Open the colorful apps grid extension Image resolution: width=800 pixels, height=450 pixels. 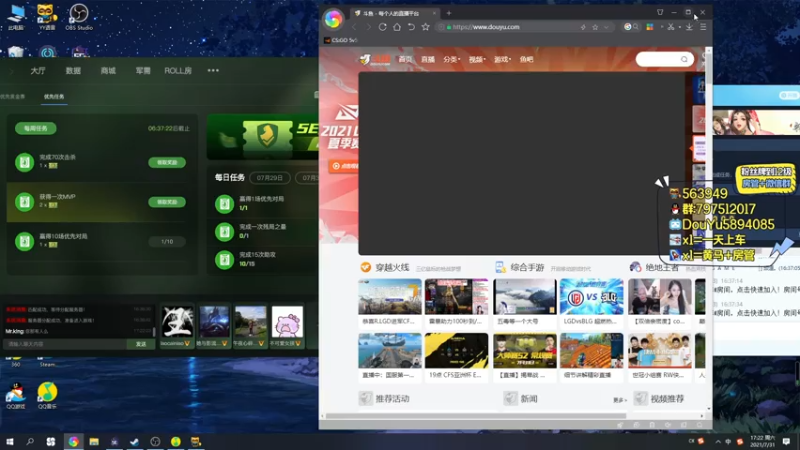(x=649, y=27)
